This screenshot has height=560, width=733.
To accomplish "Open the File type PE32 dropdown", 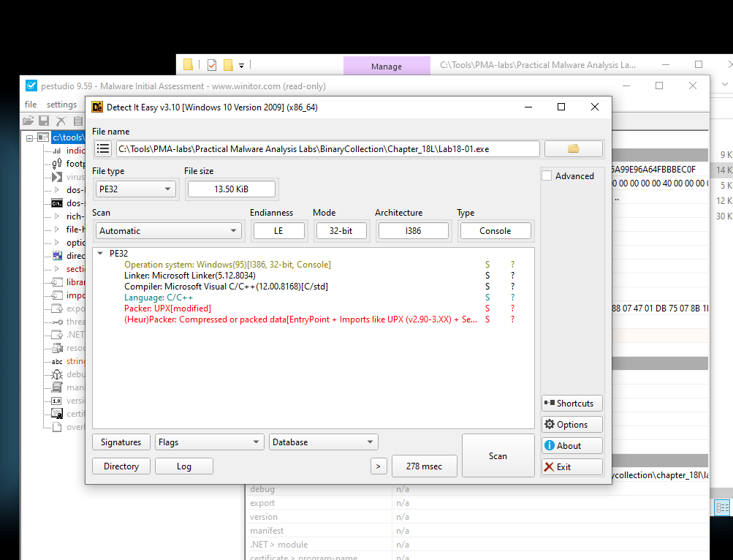I will (136, 189).
